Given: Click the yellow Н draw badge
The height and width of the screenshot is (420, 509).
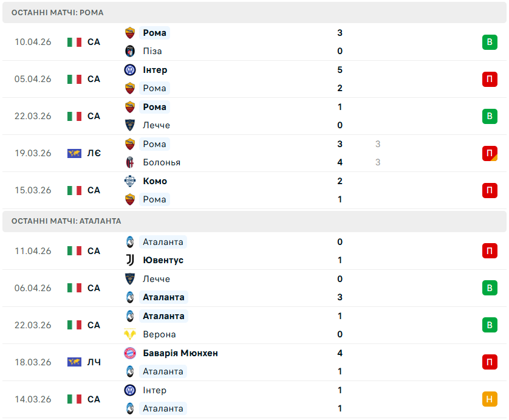Looking at the screenshot, I should (490, 399).
